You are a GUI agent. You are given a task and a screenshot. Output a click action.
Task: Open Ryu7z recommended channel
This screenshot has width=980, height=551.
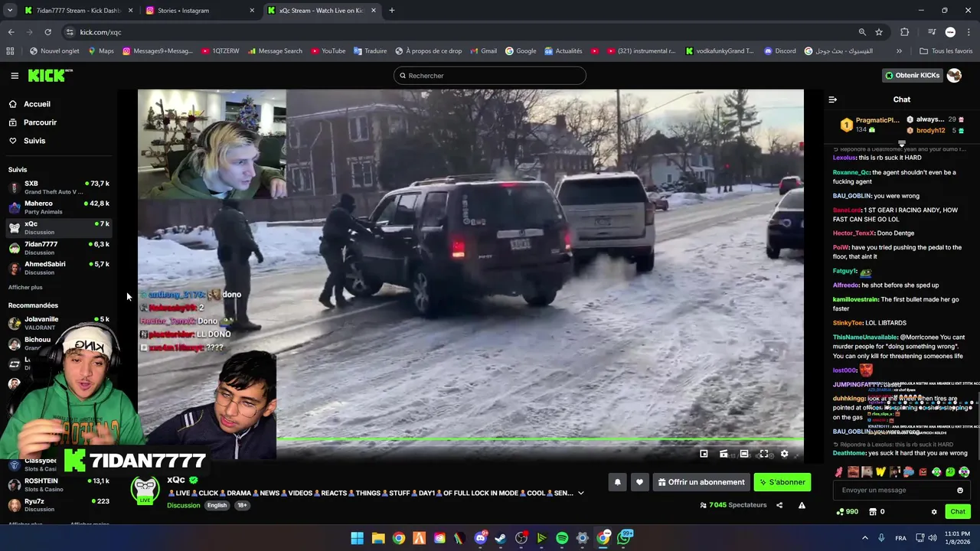click(x=59, y=505)
